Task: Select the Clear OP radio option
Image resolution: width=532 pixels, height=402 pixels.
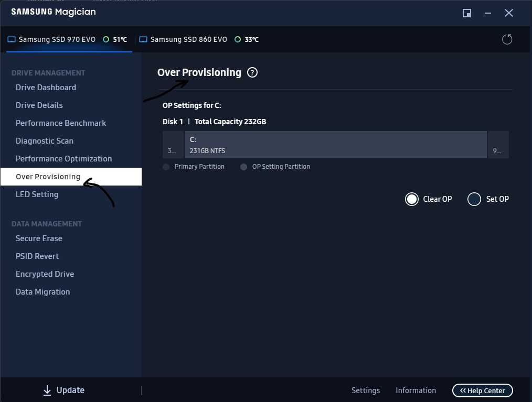Action: coord(411,199)
